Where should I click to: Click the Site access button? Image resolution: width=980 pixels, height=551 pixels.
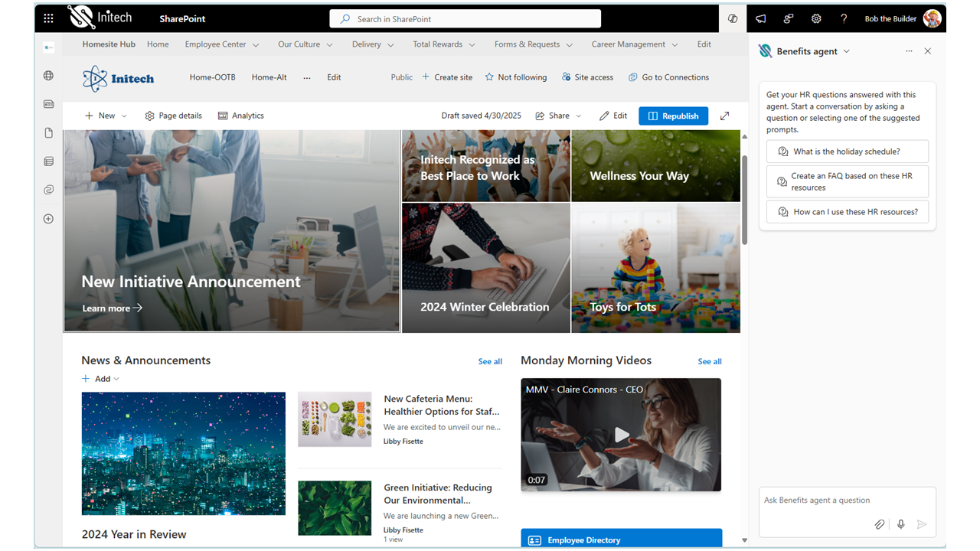pos(587,77)
